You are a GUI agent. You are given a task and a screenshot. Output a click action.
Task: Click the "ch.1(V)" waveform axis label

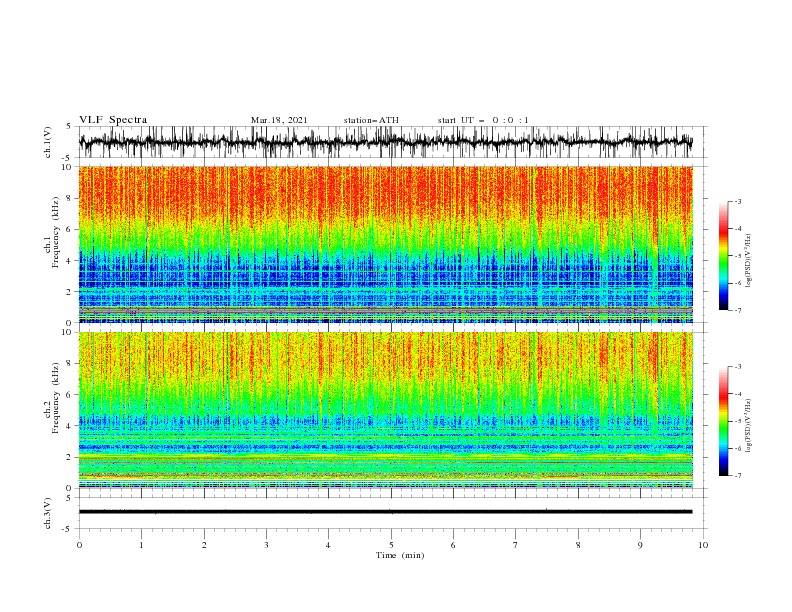pyautogui.click(x=48, y=142)
